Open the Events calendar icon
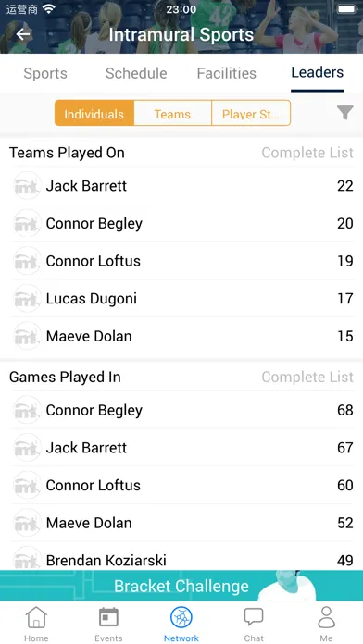 (x=108, y=617)
